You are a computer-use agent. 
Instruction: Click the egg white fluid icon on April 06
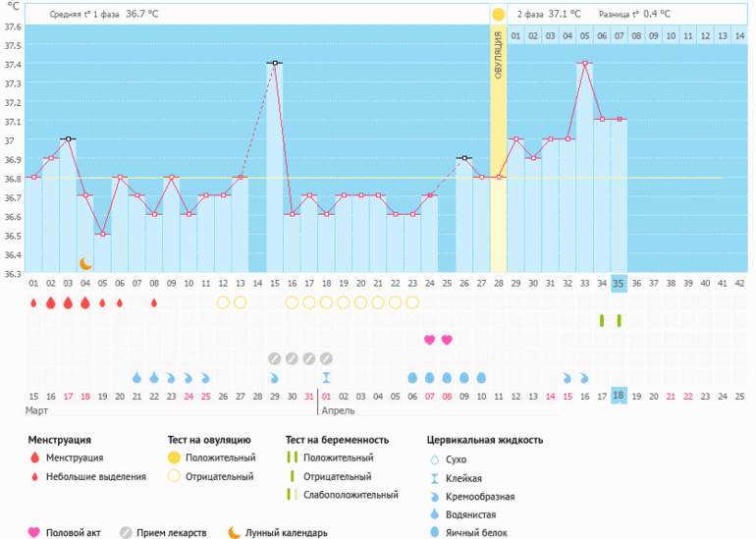412,377
